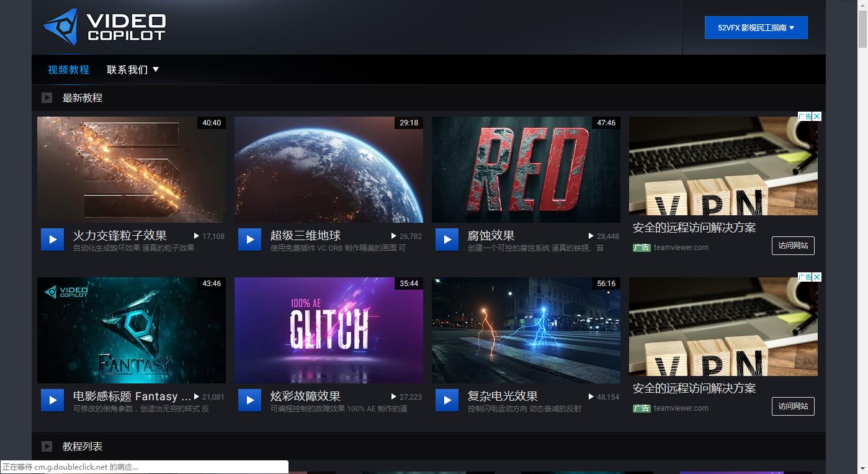This screenshot has width=868, height=474.
Task: Play the 炫彩故障效果 tutorial
Action: tap(250, 400)
